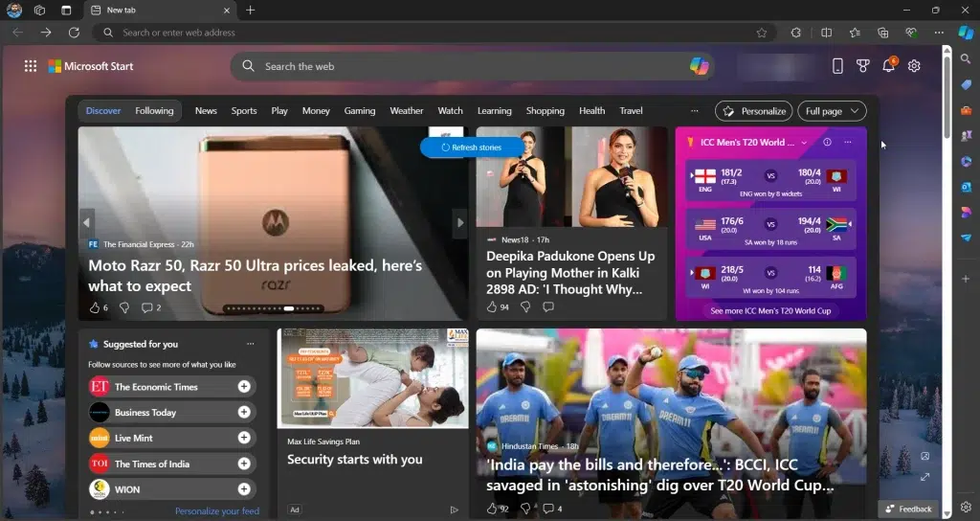Open the Max Life Savings Plan ad image
980x521 pixels.
[372, 378]
